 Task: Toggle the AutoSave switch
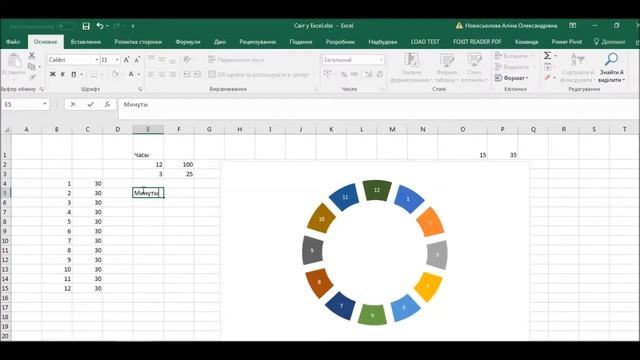click(65, 26)
